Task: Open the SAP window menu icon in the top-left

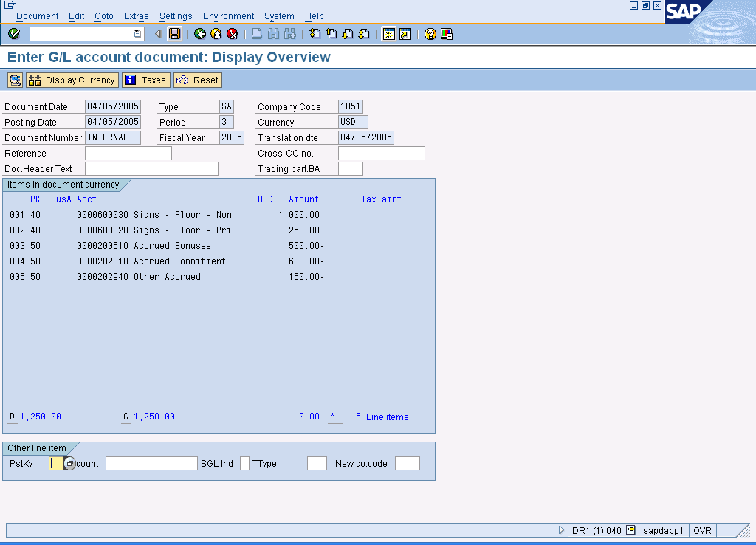Action: [9, 5]
